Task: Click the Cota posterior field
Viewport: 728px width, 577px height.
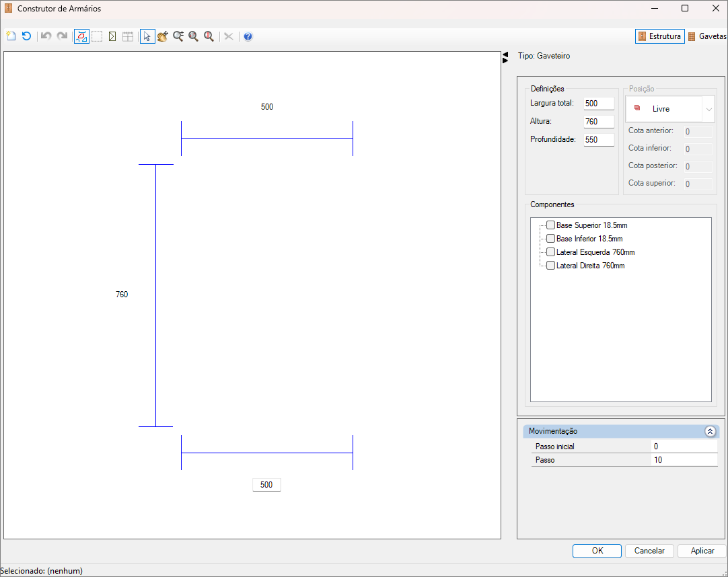Action: pyautogui.click(x=698, y=166)
